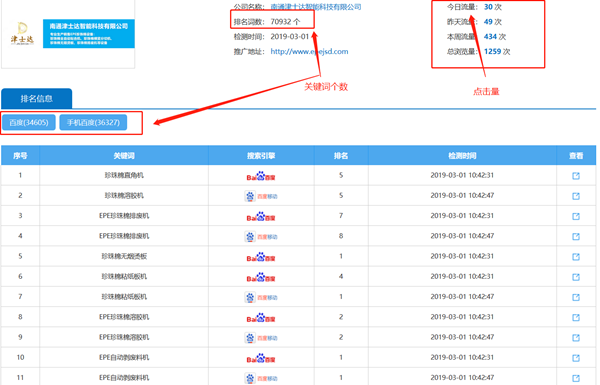
Task: Select the 70932 个 ranked keywords value
Action: click(x=285, y=22)
